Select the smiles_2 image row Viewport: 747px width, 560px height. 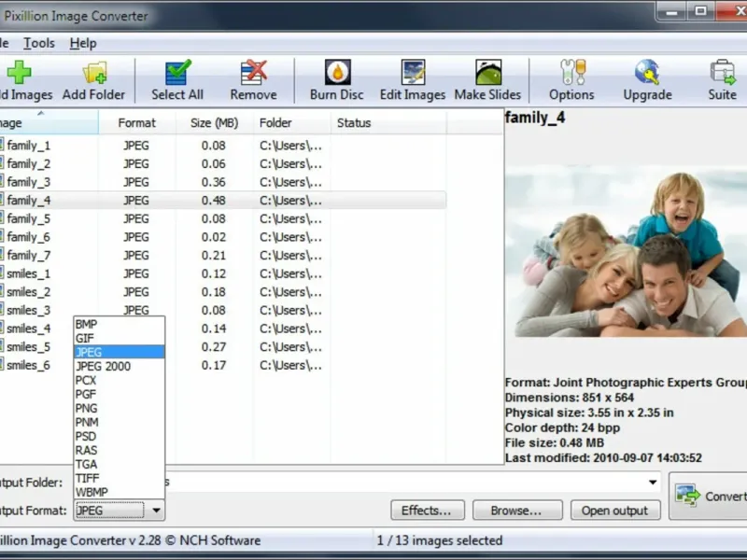223,292
